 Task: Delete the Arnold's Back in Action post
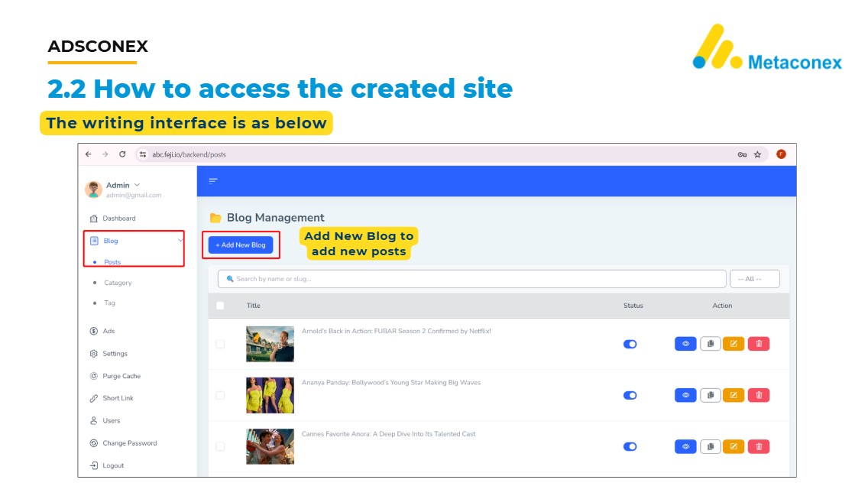pos(759,344)
